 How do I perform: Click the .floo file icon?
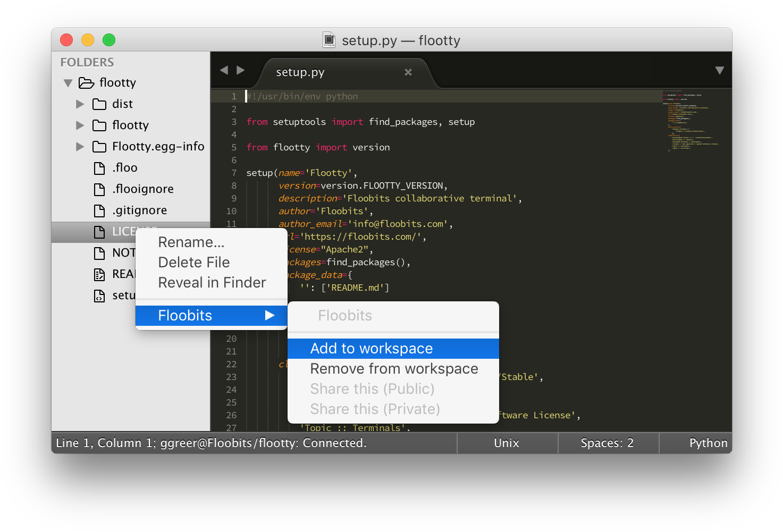99,168
